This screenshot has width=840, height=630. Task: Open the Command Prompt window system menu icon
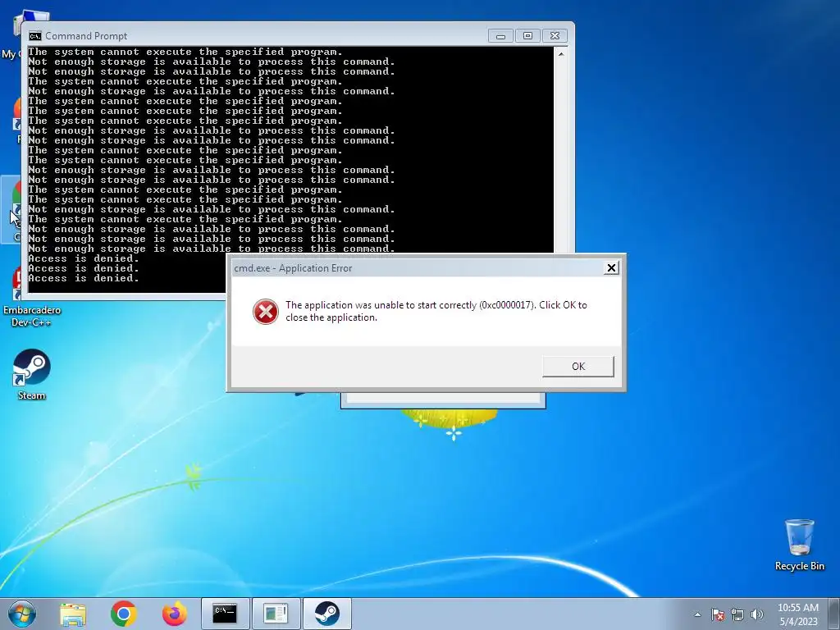point(34,36)
